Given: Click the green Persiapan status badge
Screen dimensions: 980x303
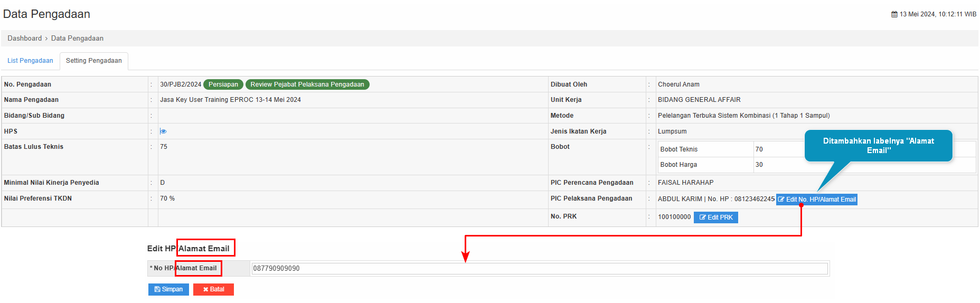Looking at the screenshot, I should pyautogui.click(x=223, y=84).
